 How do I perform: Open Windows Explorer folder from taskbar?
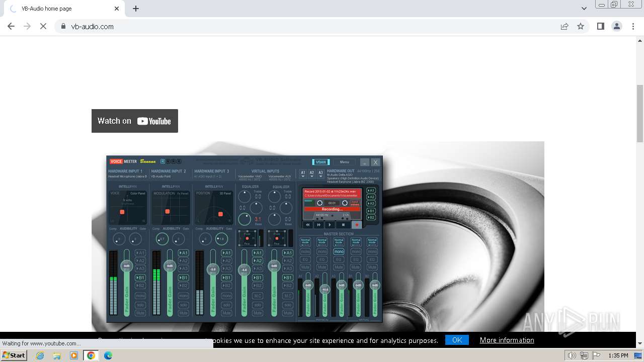(x=57, y=355)
